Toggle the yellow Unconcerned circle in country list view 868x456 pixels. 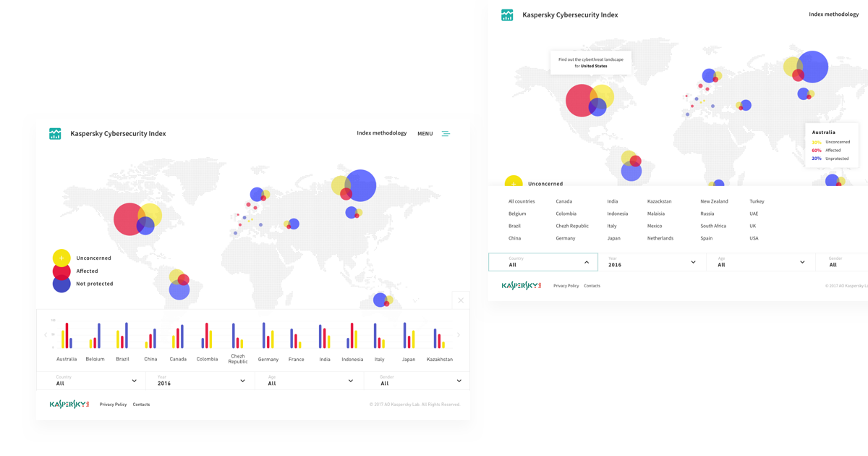514,183
